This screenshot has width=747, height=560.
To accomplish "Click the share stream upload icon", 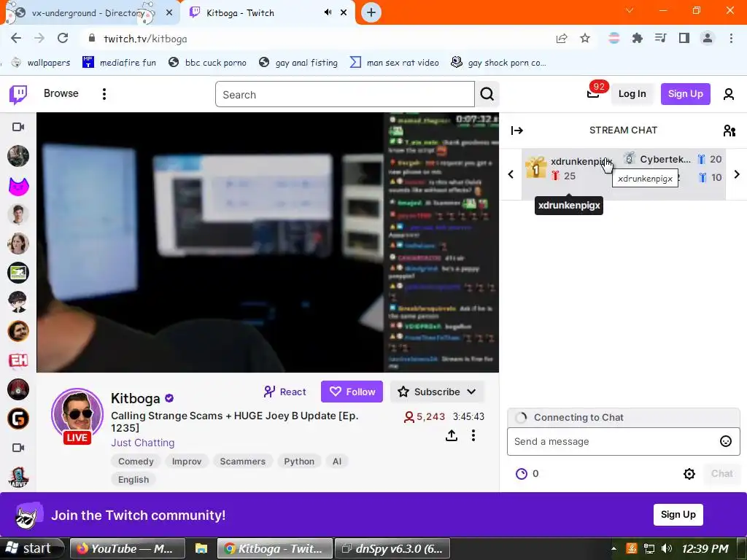I will pyautogui.click(x=451, y=435).
